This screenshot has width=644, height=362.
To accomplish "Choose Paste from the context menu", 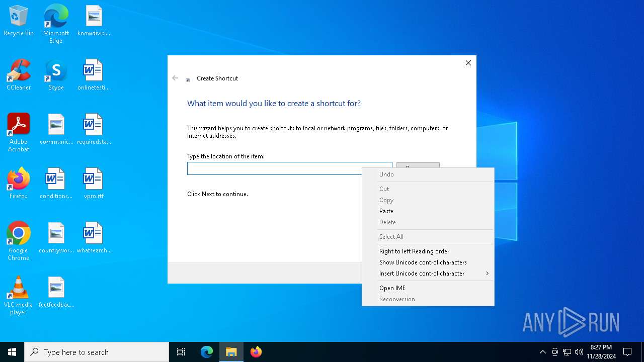I will click(428, 211).
